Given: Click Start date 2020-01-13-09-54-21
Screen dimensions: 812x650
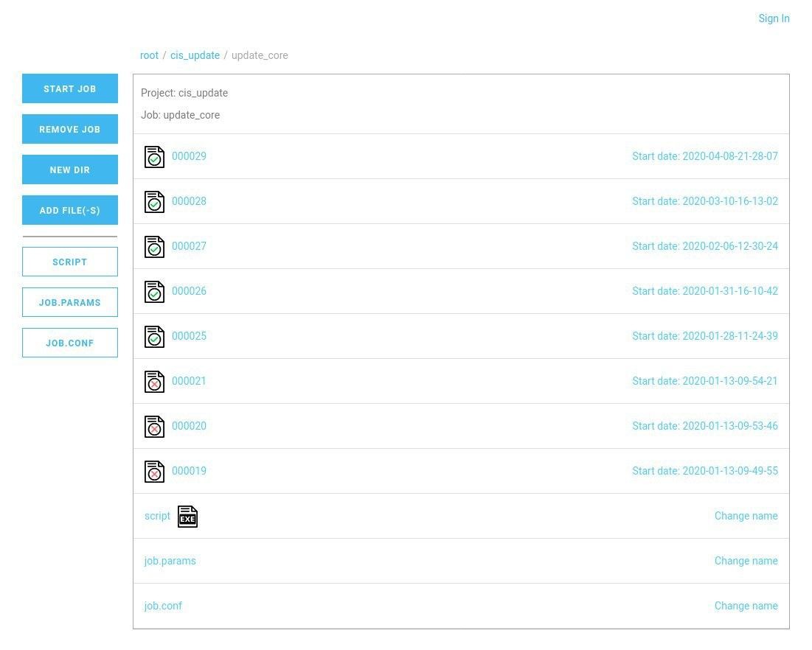Looking at the screenshot, I should (x=705, y=382).
